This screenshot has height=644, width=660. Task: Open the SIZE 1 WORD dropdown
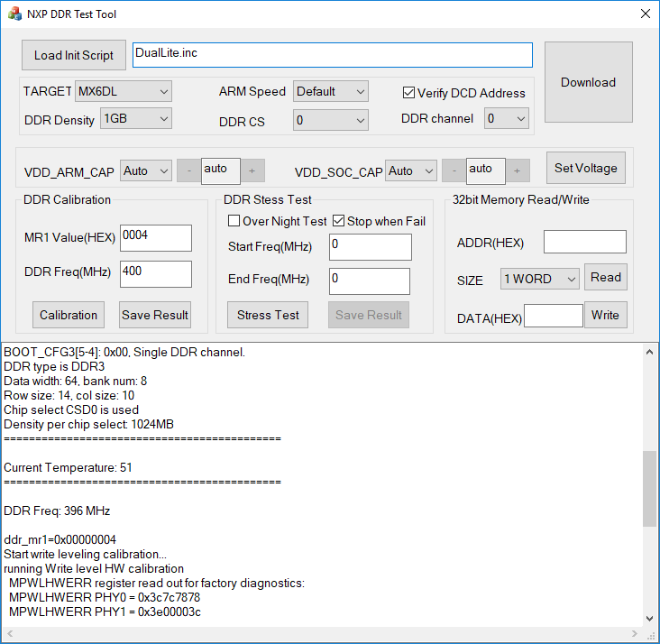coord(540,279)
